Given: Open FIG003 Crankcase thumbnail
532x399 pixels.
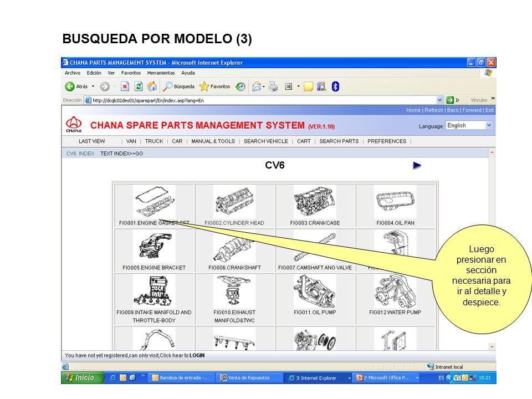Looking at the screenshot, I should (315, 202).
